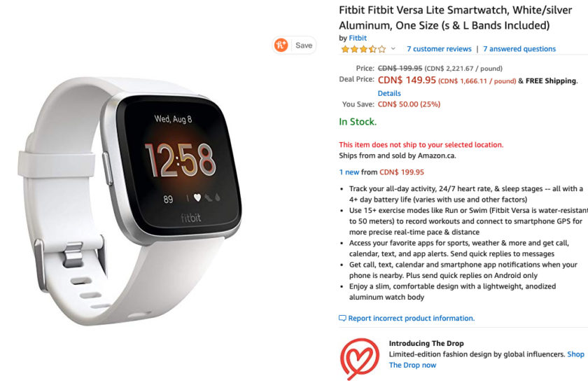
Task: Click the CDN$ 199.95 new offer price
Action: 402,172
